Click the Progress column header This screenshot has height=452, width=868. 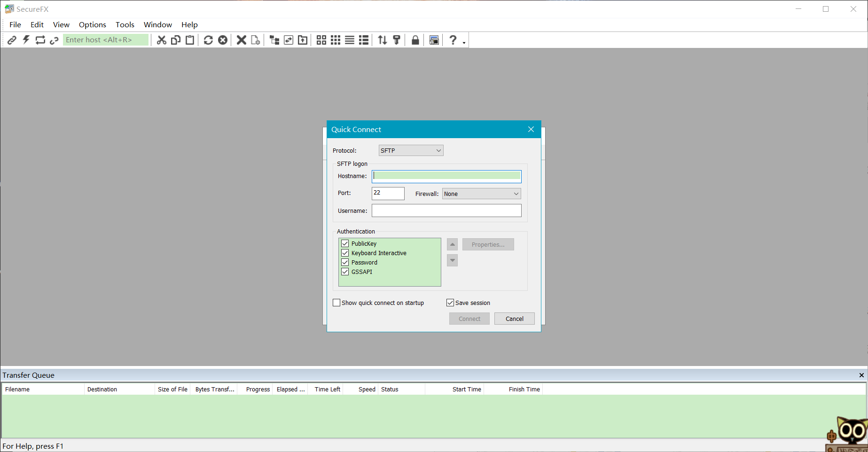(x=255, y=389)
